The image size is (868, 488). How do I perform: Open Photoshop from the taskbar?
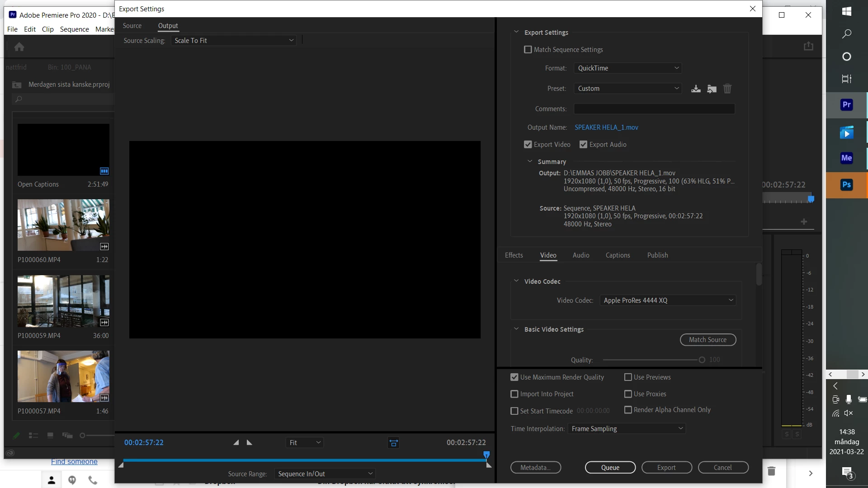pyautogui.click(x=846, y=185)
